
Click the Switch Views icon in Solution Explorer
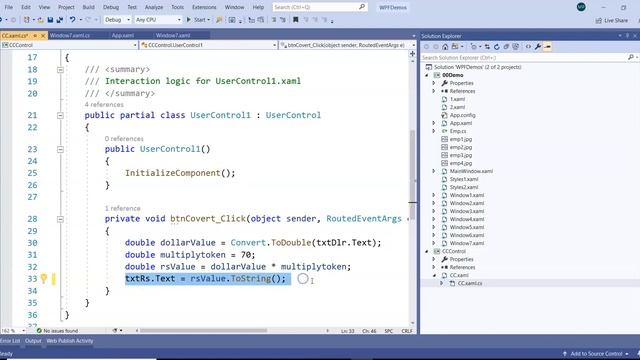pyautogui.click(x=455, y=47)
